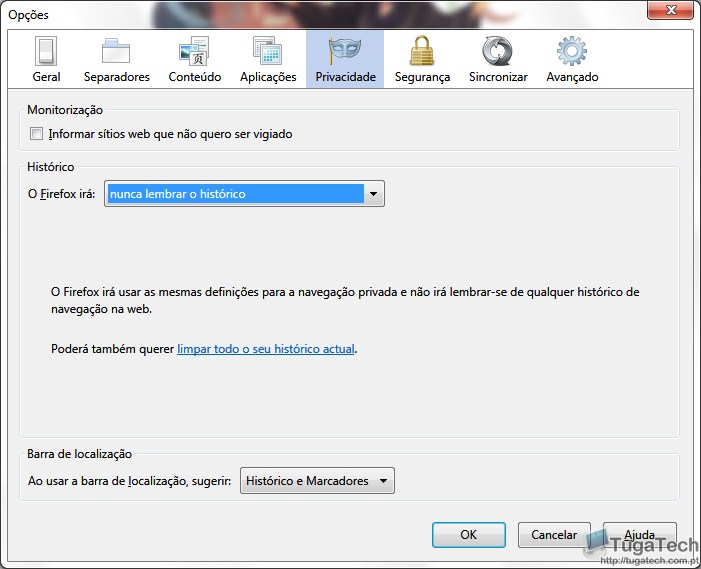Enable 'Informar sítios web que não quero ser vigiado'
Image resolution: width=701 pixels, height=569 pixels.
pyautogui.click(x=36, y=134)
